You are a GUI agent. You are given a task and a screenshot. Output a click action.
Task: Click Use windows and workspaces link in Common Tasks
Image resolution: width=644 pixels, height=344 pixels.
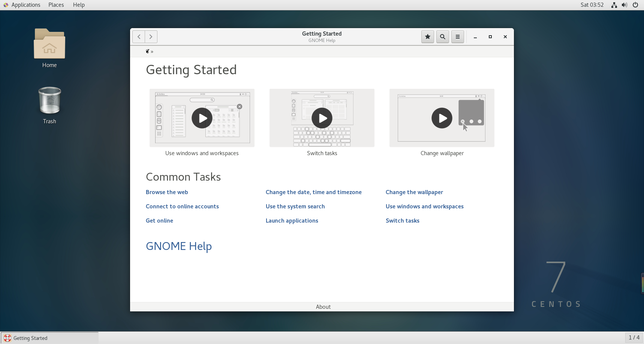click(x=425, y=206)
